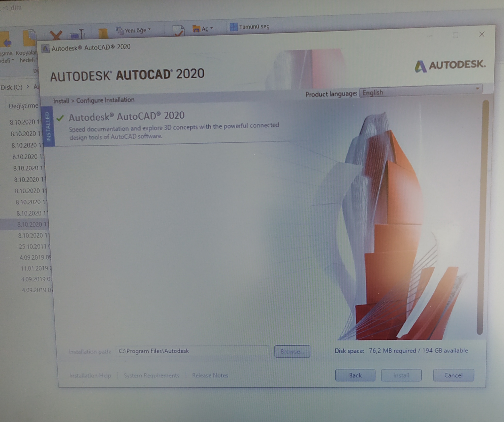Click the Install breadcrumb text
Viewport: 504px width, 422px height.
[61, 101]
